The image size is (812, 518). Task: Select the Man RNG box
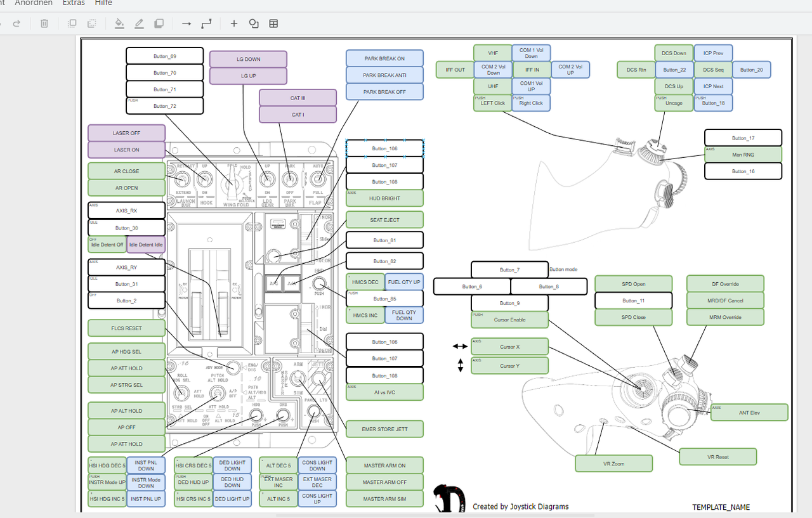(743, 154)
